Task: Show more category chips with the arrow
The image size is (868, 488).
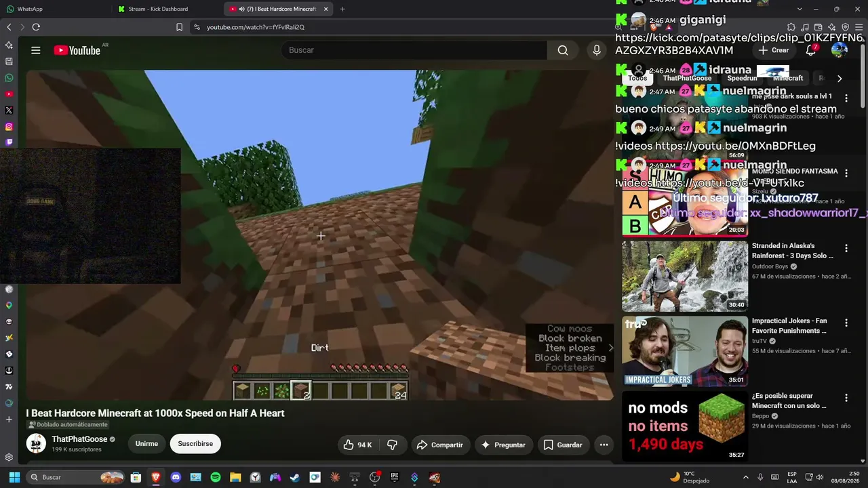Action: pyautogui.click(x=840, y=79)
